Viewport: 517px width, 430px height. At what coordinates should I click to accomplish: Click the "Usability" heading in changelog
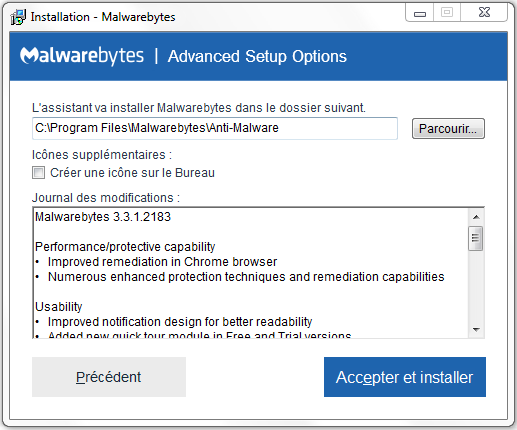(x=59, y=307)
